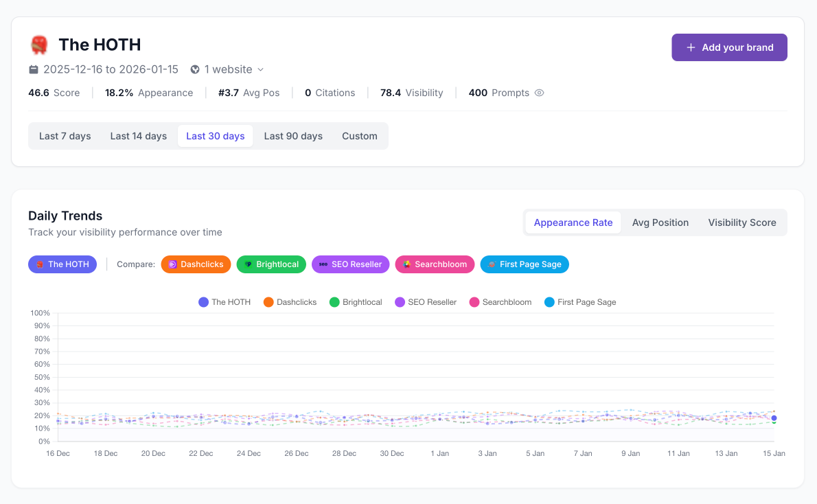Click the orange Dashclicks legend dot

tap(268, 302)
